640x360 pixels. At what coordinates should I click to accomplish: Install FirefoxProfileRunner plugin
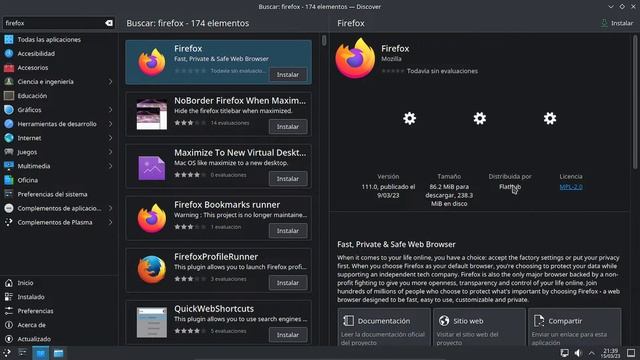pyautogui.click(x=288, y=283)
